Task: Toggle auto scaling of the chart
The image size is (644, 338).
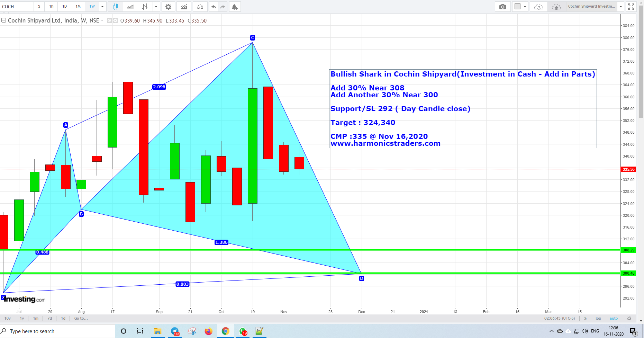Action: [x=614, y=318]
